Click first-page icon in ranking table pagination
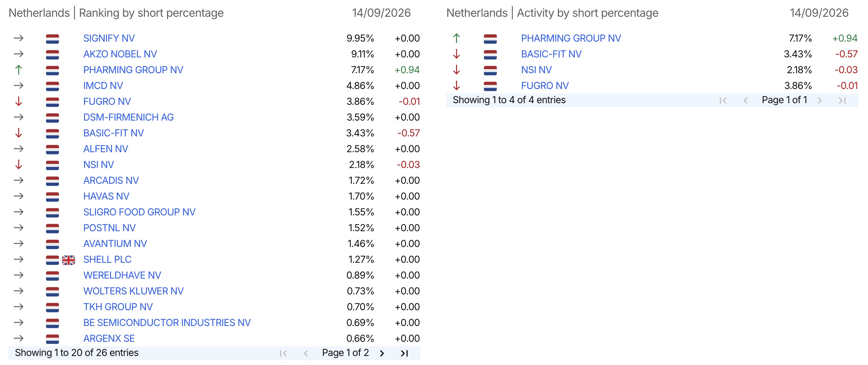This screenshot has width=868, height=365. (x=283, y=353)
